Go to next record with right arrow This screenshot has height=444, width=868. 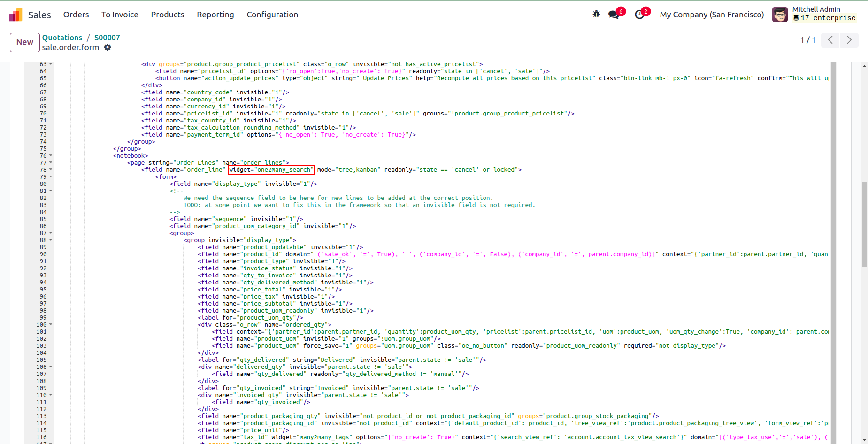[x=849, y=40]
